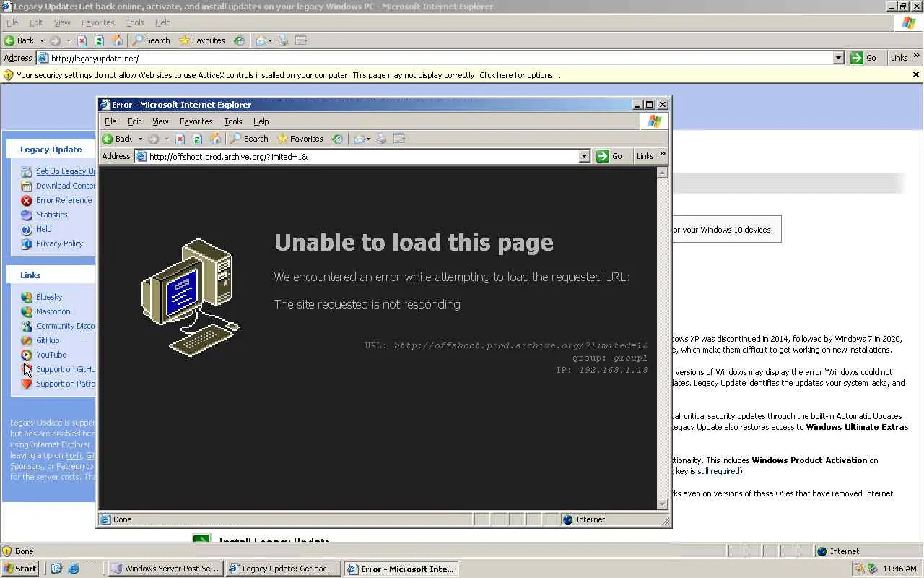The image size is (924, 578).
Task: Click Stop icon in Legacy Update window
Action: [x=82, y=40]
